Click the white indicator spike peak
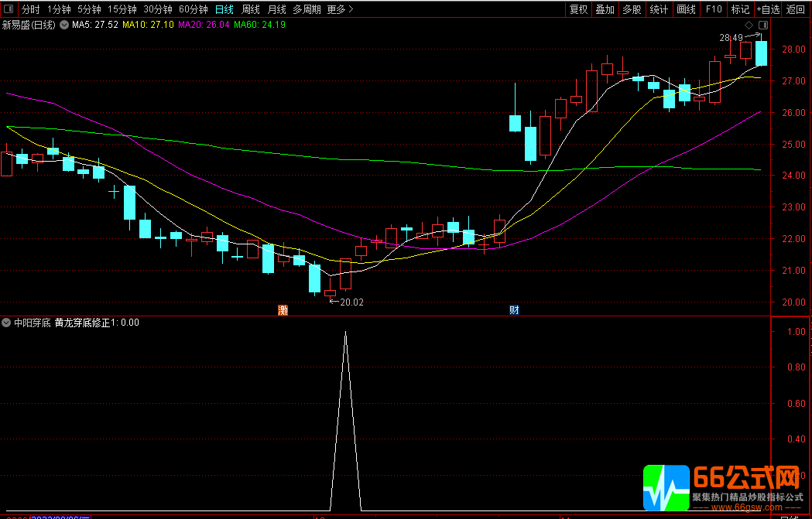 point(345,332)
